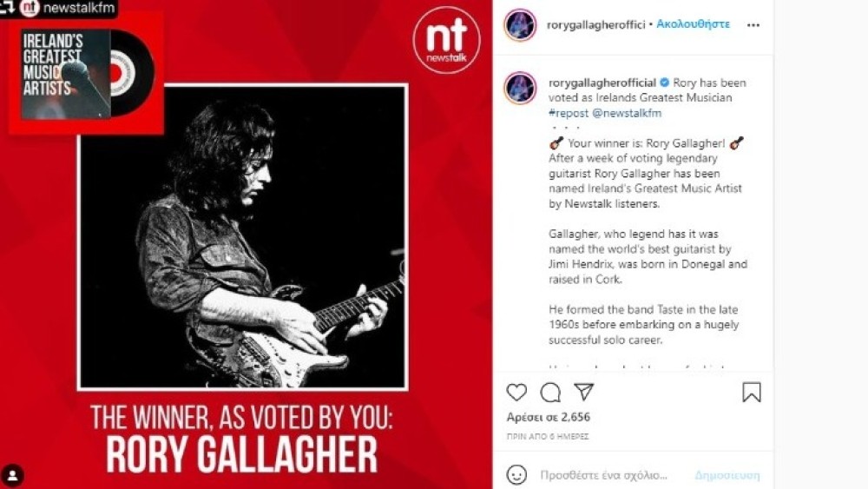Open rorygallagherofficial header profile avatar
868x489 pixels.
520,25
